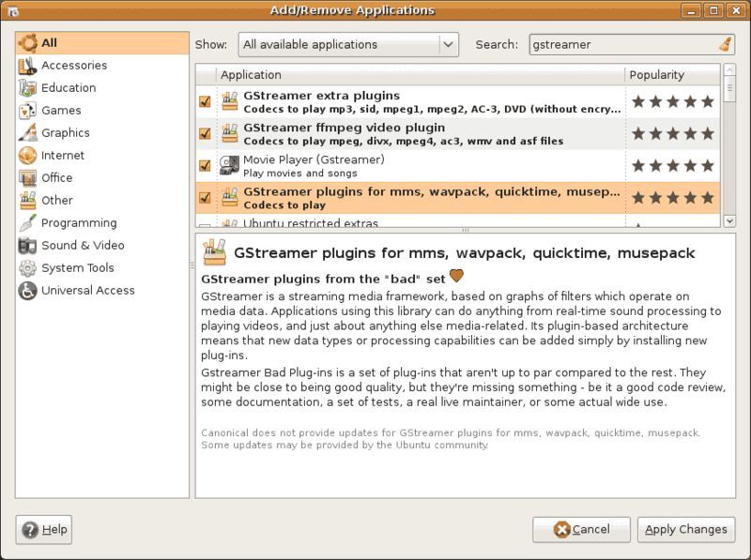
Task: Open the Games category icon
Action: (27, 111)
